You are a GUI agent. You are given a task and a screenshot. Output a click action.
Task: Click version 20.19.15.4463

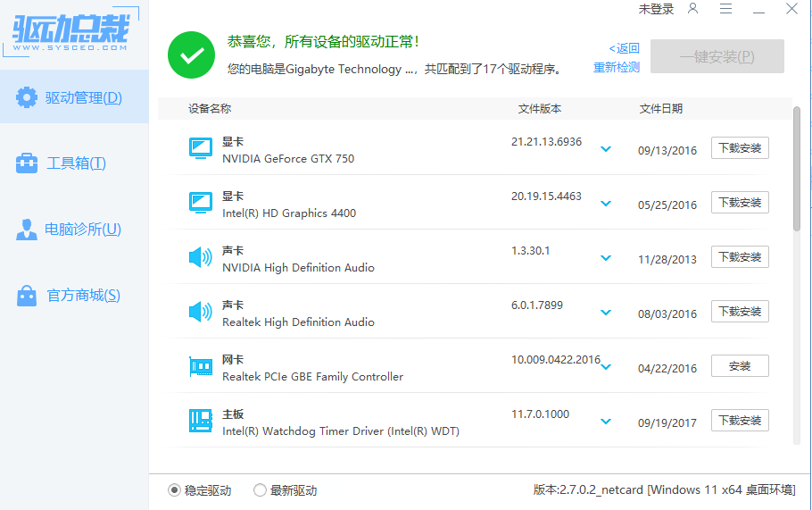(546, 196)
